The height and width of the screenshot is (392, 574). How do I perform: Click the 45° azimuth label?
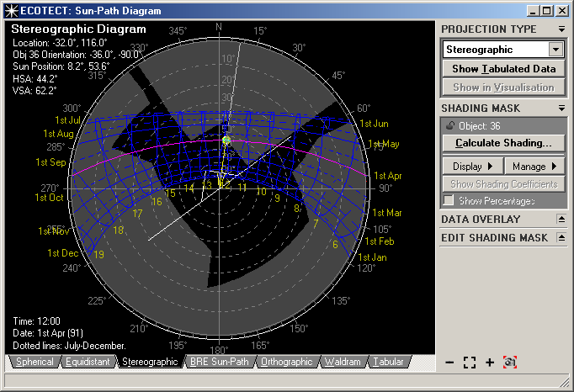(338, 75)
